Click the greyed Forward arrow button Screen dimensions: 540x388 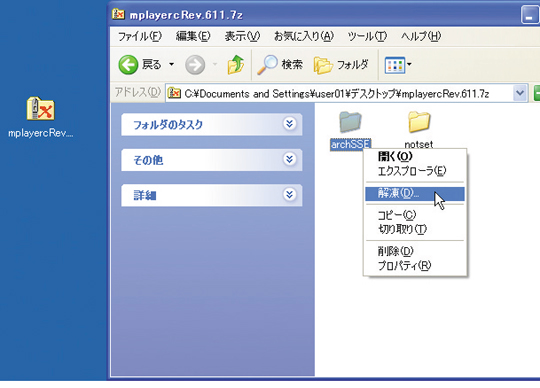(195, 65)
